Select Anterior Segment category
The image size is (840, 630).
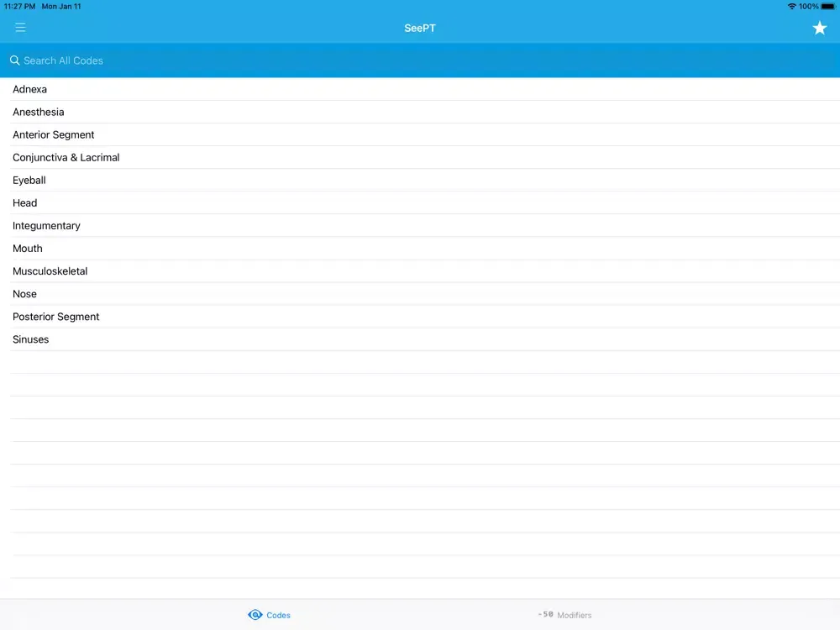[x=420, y=135]
